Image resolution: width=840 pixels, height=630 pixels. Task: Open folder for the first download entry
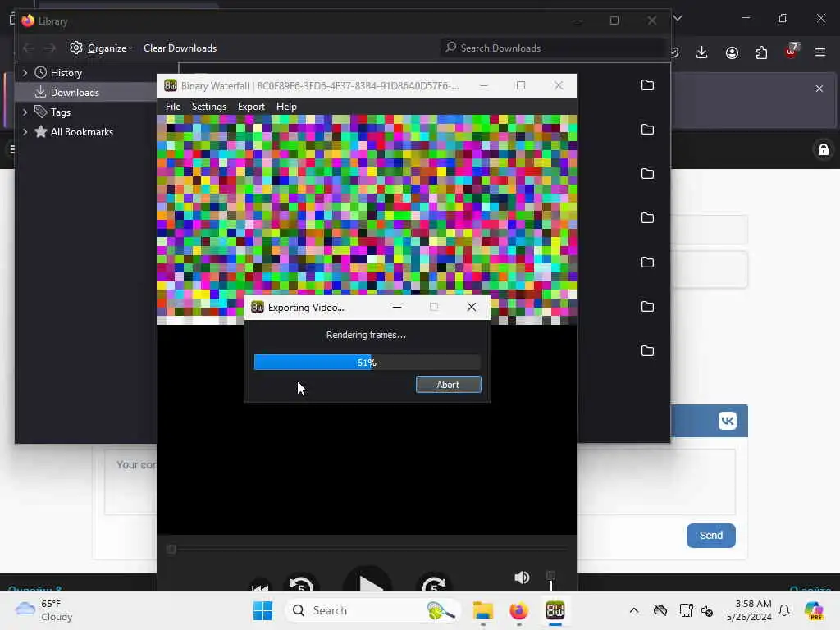point(648,85)
